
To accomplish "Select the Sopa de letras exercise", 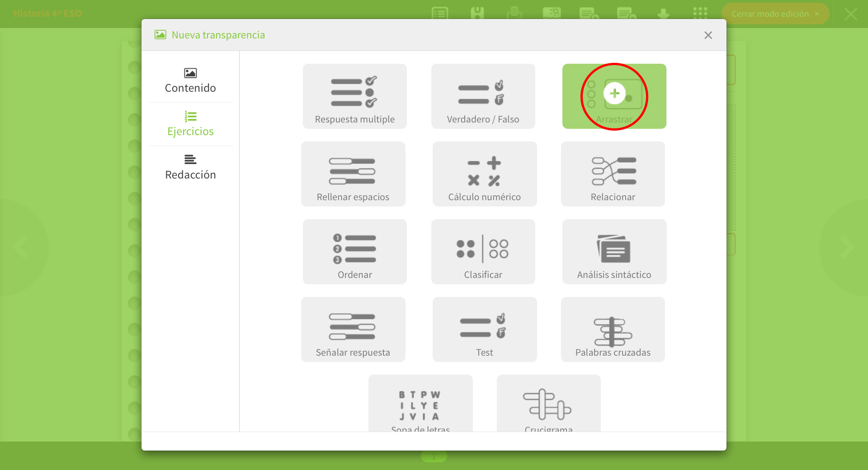I will [420, 404].
